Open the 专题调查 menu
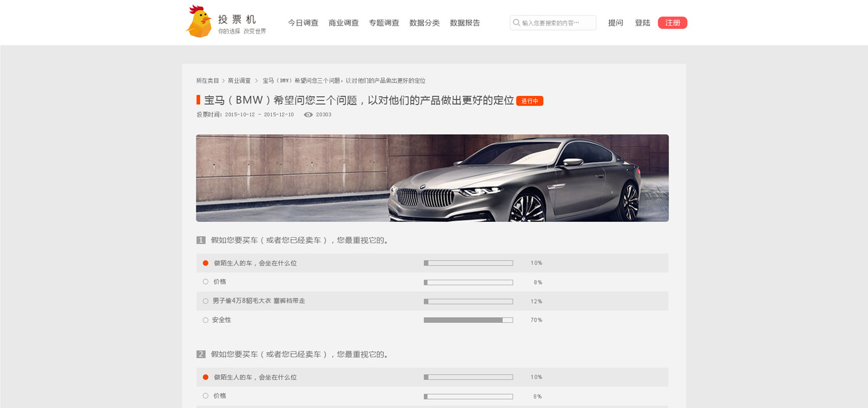Viewport: 868px width, 408px height. pyautogui.click(x=384, y=23)
